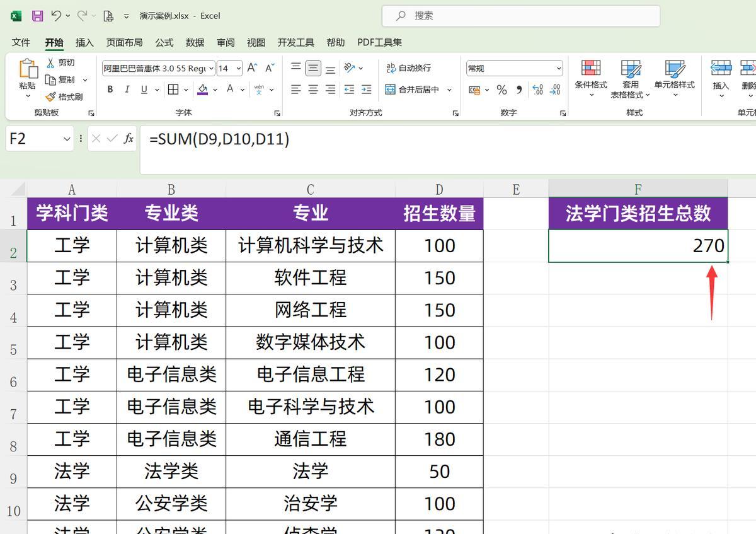This screenshot has height=534, width=756.
Task: Apply comma style number format
Action: [519, 90]
